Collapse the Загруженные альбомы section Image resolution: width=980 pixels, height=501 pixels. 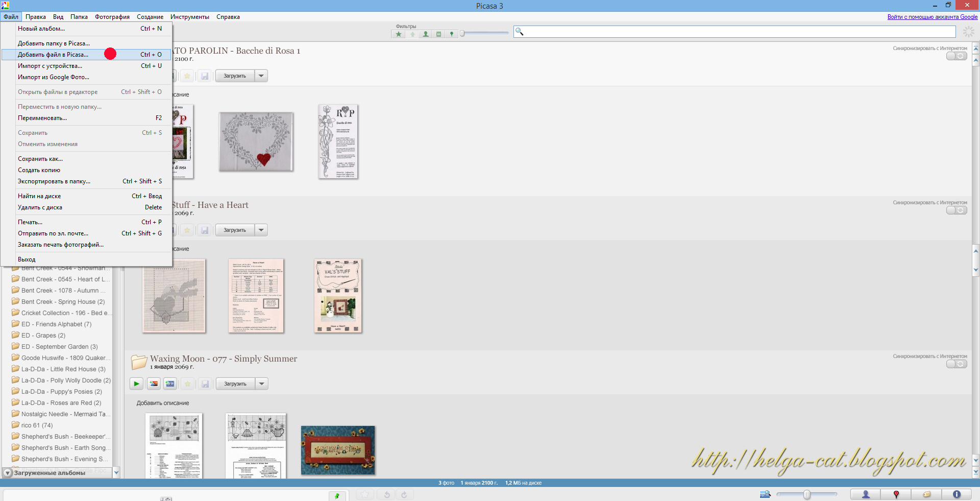pos(8,473)
